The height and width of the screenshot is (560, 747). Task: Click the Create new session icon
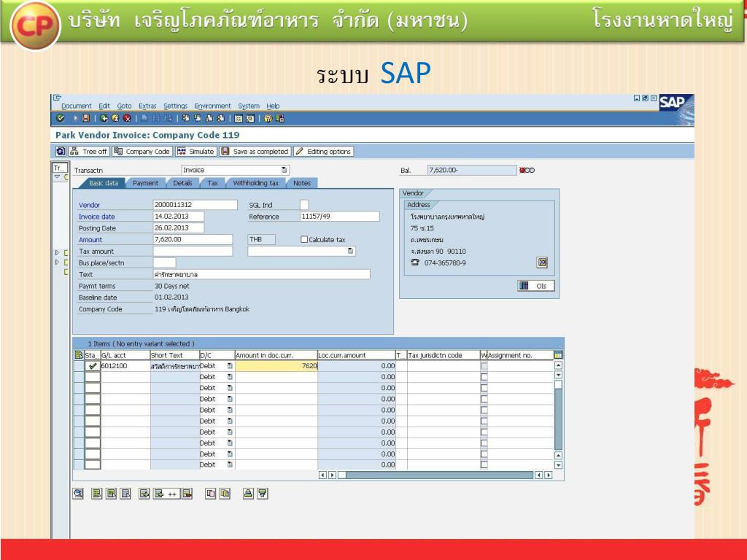click(239, 118)
